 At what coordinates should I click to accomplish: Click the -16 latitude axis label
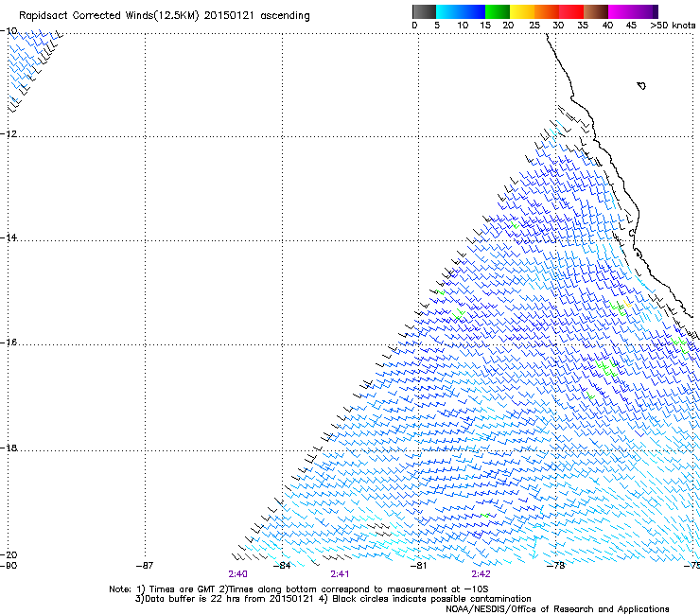pyautogui.click(x=9, y=343)
